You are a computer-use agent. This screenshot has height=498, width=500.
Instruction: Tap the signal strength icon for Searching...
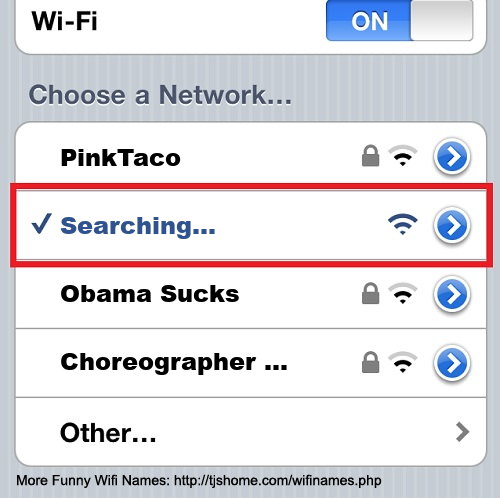(403, 224)
